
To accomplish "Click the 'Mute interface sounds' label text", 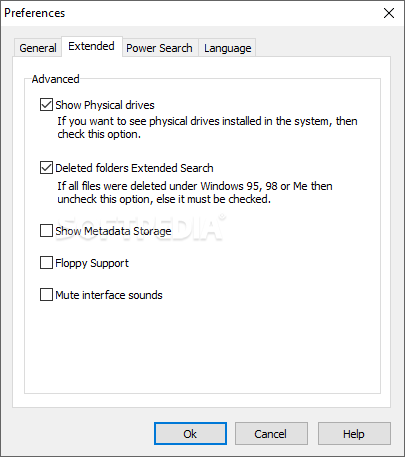I will (109, 295).
